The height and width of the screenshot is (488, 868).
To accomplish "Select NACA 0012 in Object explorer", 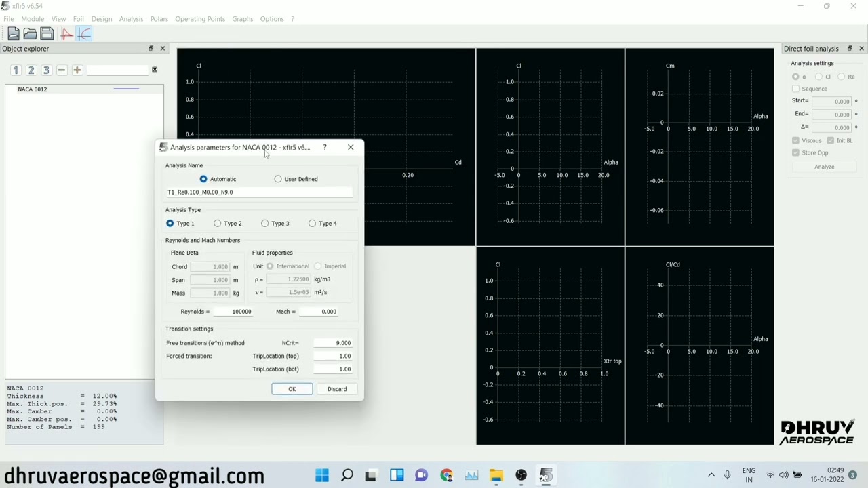I will click(33, 89).
